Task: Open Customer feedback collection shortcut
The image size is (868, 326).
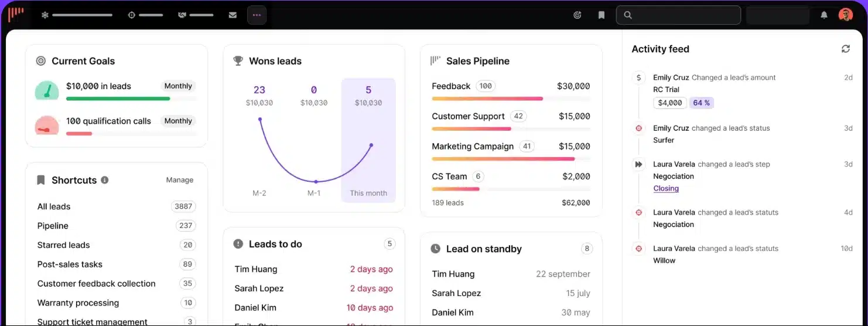Action: click(x=116, y=284)
